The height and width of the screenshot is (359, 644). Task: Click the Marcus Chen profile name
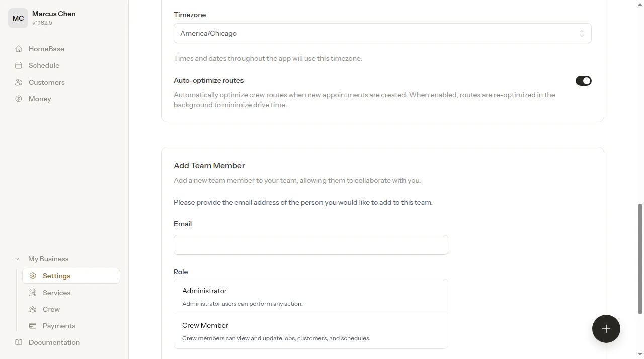point(53,14)
